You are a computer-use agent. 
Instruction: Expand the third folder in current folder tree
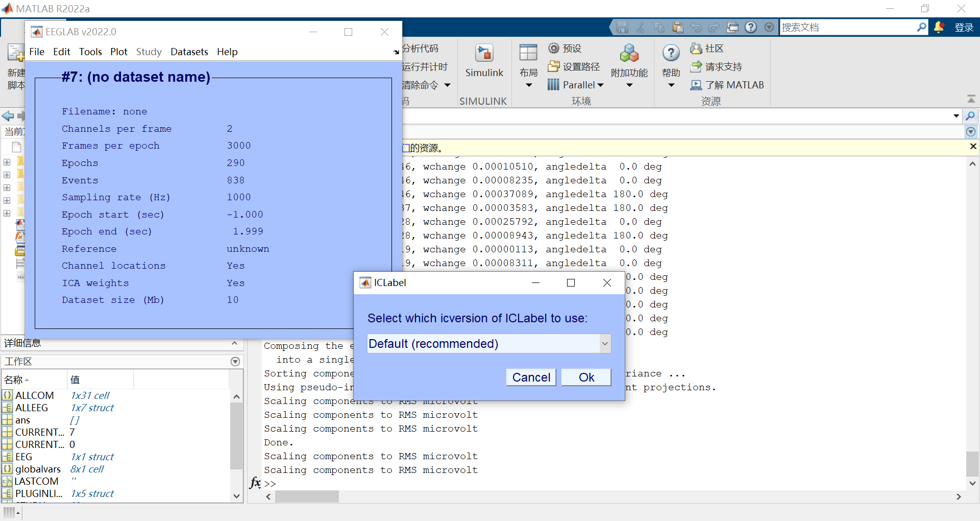click(x=7, y=187)
